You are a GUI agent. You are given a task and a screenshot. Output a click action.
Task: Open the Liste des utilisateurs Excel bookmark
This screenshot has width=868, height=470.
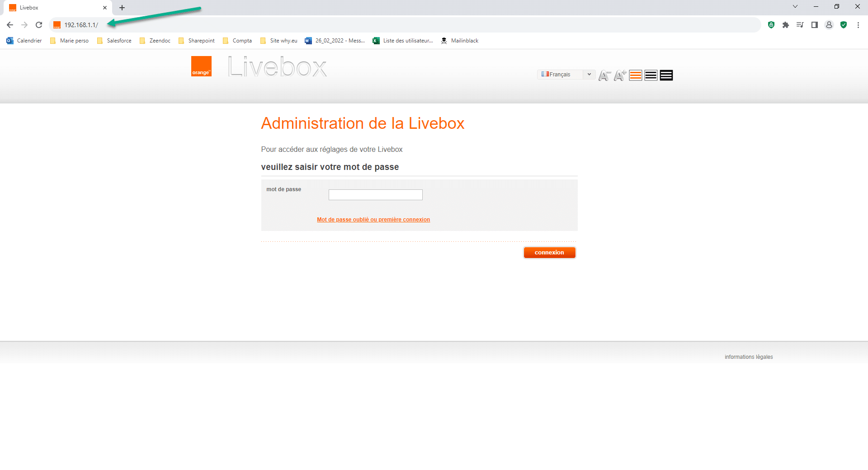(403, 41)
